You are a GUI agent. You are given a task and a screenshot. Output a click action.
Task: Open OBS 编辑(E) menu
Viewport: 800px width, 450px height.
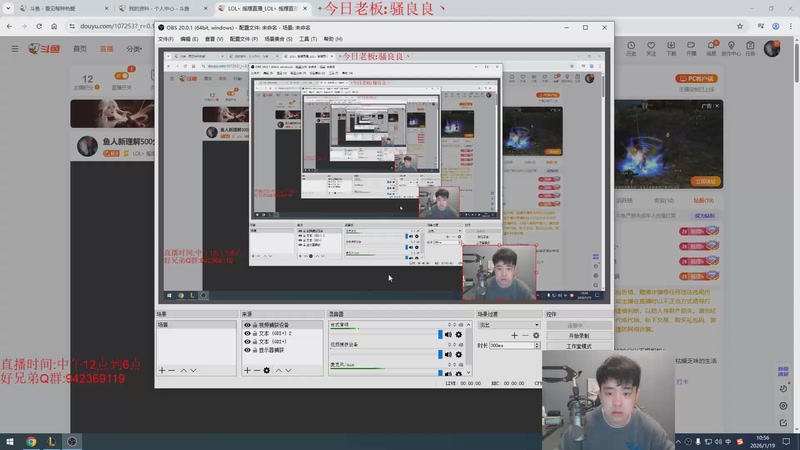click(x=189, y=39)
